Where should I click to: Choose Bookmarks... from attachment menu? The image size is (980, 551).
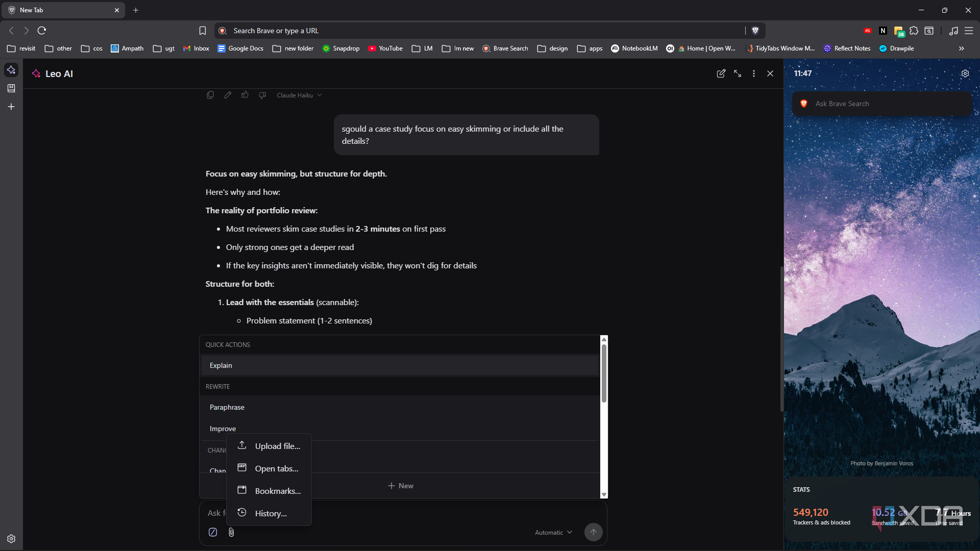pos(269,491)
